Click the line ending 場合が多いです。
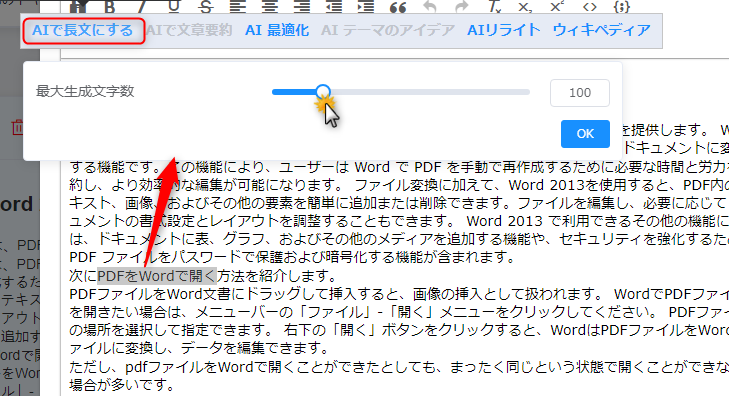Viewport: 729px width, 396px height. point(122,385)
